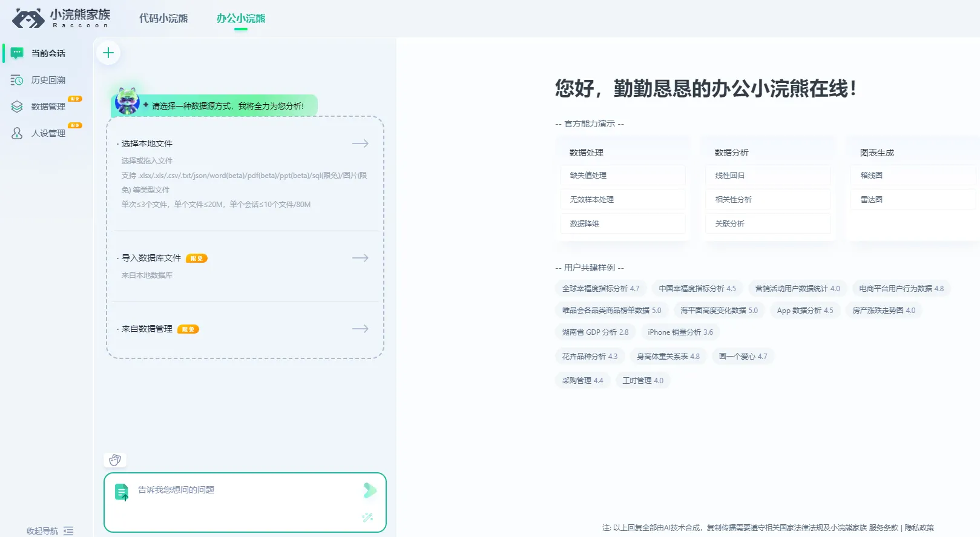This screenshot has height=537, width=980.
Task: Select the 办公小浣熊 tab
Action: coord(241,18)
